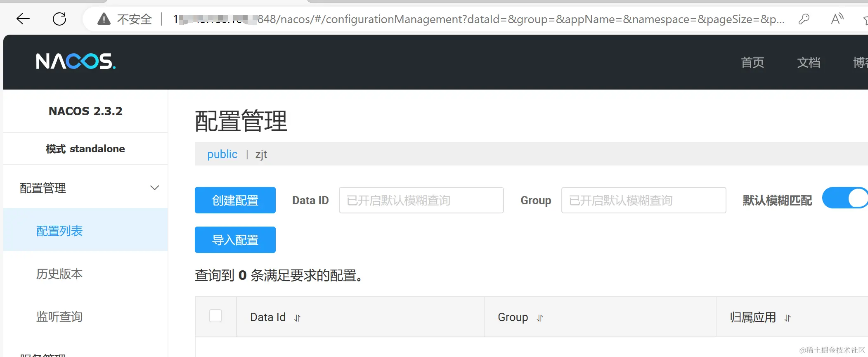Activate the read aloud icon
This screenshot has width=868, height=357.
tap(837, 19)
